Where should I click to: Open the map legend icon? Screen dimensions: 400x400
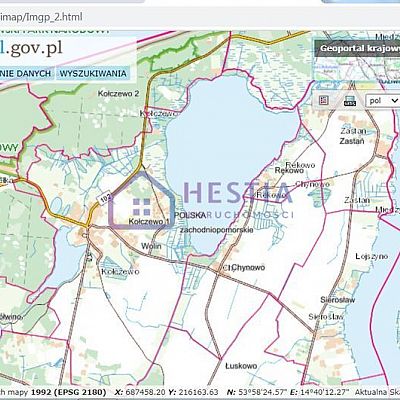(x=323, y=100)
